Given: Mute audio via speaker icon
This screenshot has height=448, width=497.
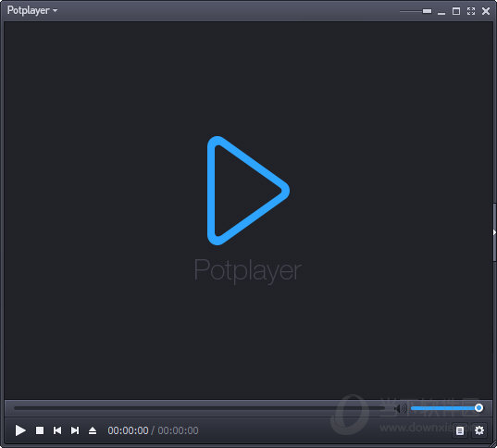Looking at the screenshot, I should click(401, 408).
